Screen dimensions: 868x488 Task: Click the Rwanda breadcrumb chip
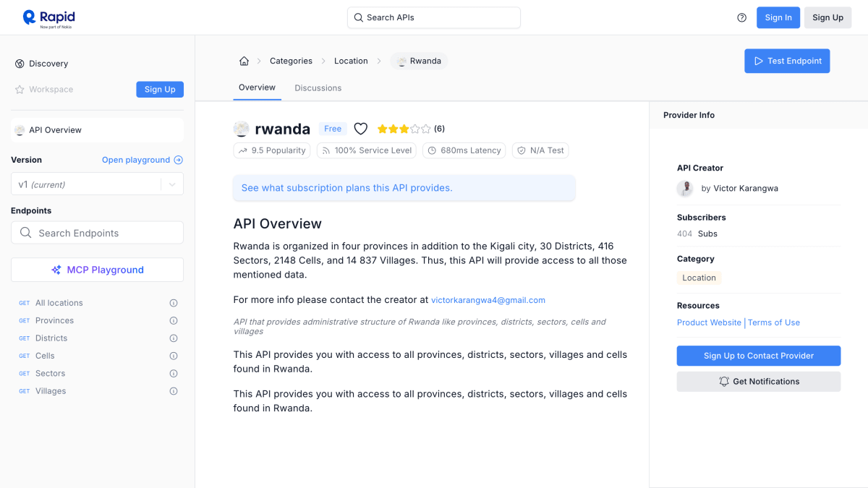pyautogui.click(x=420, y=61)
